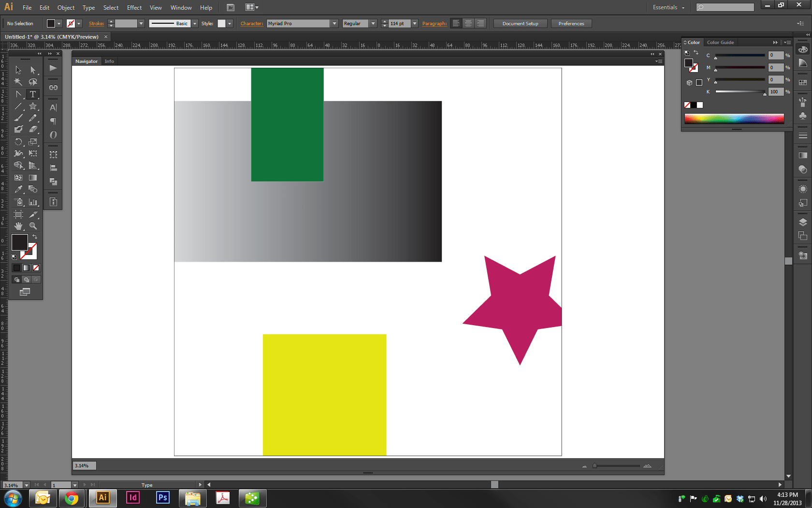Viewport: 812px width, 508px height.
Task: Select the Pen tool
Action: click(18, 94)
